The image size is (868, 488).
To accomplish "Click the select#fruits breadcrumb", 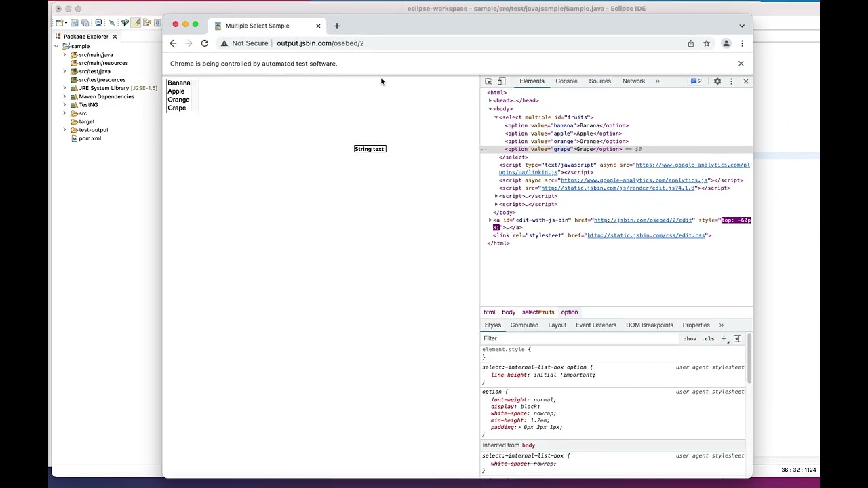I will pos(538,312).
